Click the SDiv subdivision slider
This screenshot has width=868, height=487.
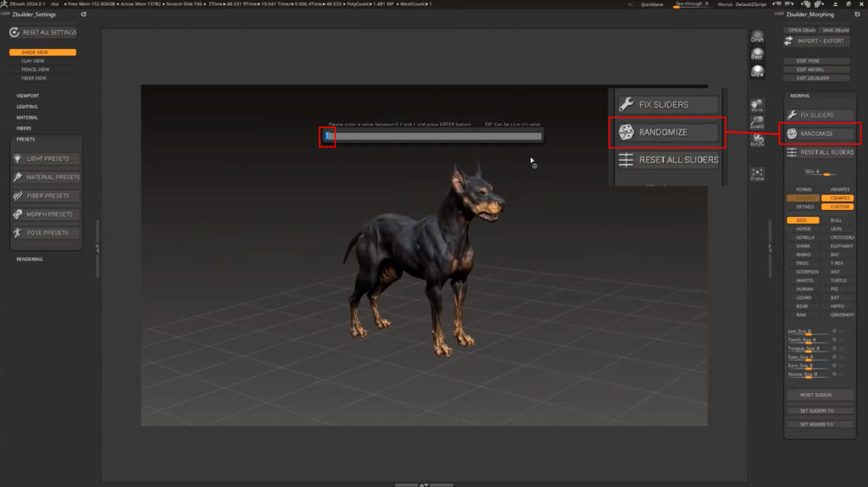coord(819,171)
